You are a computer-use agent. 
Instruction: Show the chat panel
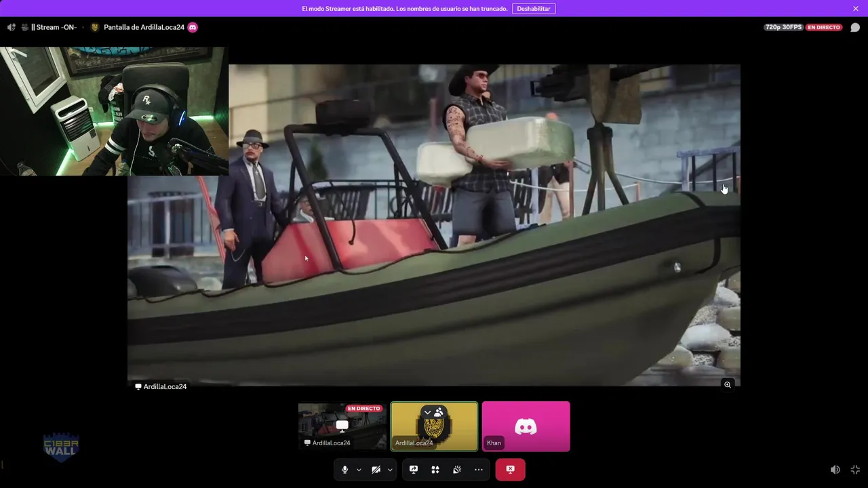pyautogui.click(x=855, y=28)
